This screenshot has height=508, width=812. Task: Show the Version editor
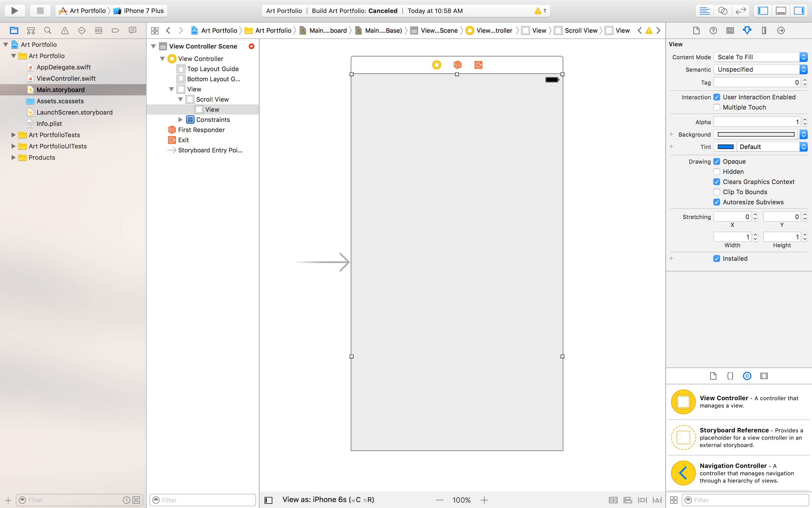click(x=741, y=10)
